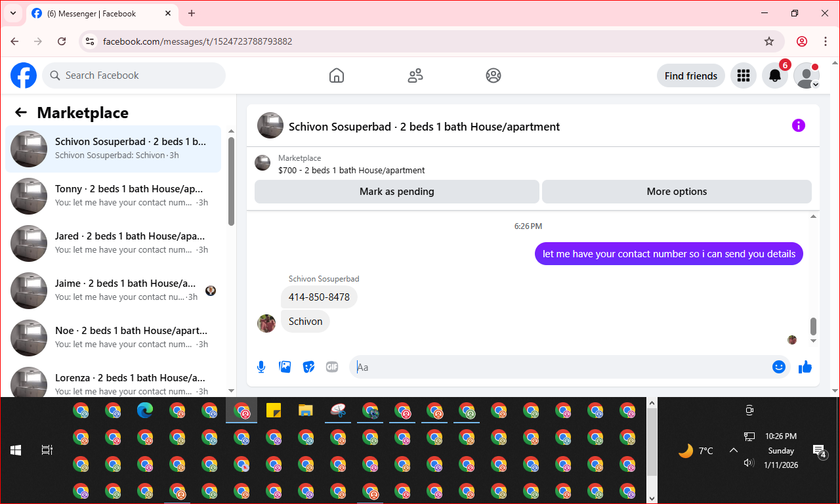Show hidden system tray icons
Viewport: 840px width, 504px height.
(x=734, y=450)
